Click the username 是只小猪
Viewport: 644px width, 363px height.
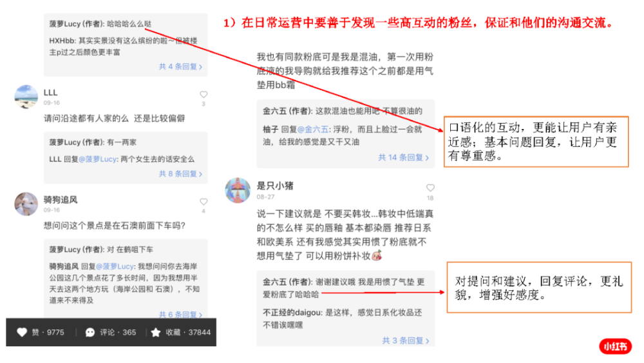(275, 186)
